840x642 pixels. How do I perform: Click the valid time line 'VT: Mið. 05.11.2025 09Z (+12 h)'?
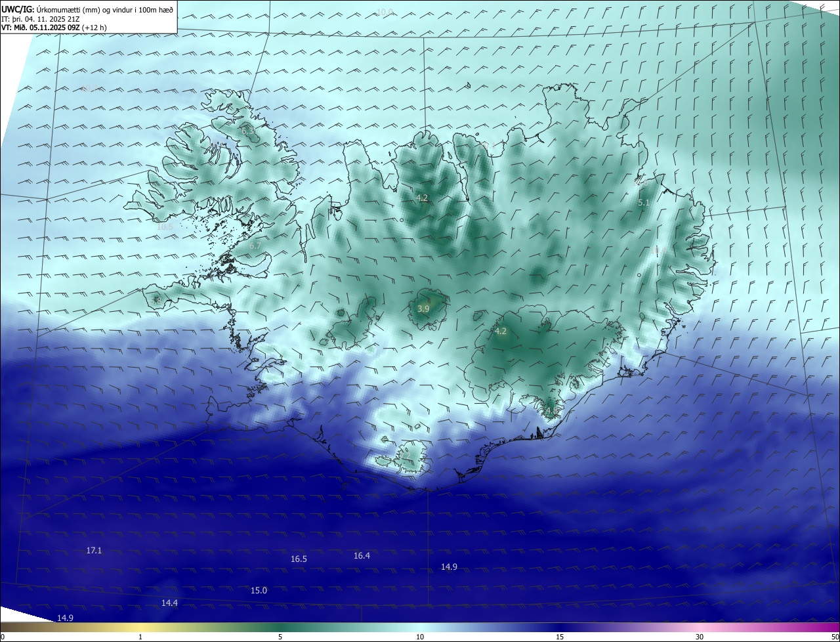(54, 28)
